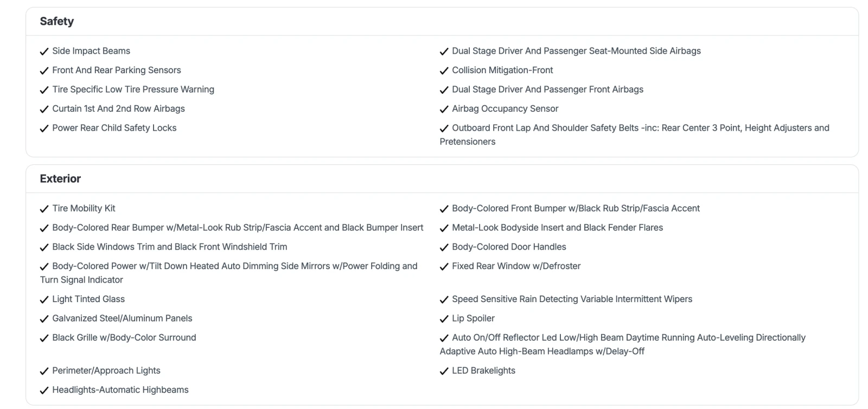
Task: Click the checkmark next to Perimeter/Approach Lights
Action: pyautogui.click(x=44, y=372)
